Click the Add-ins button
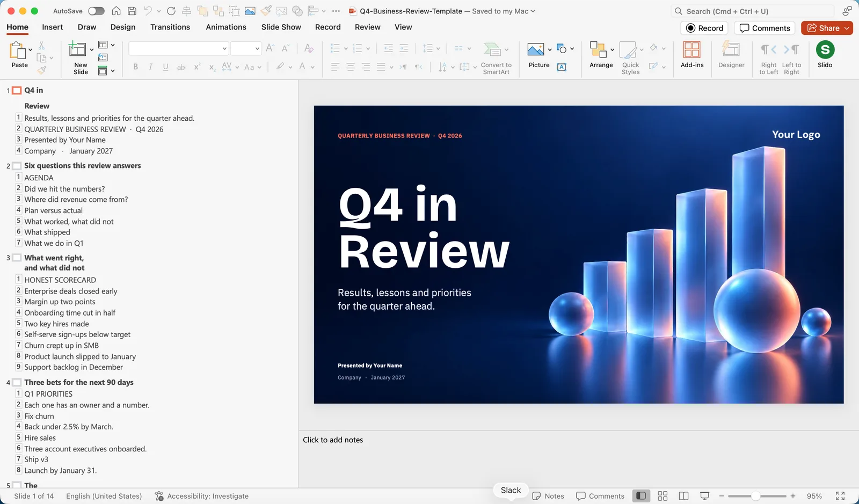This screenshot has width=859, height=504. 691,54
